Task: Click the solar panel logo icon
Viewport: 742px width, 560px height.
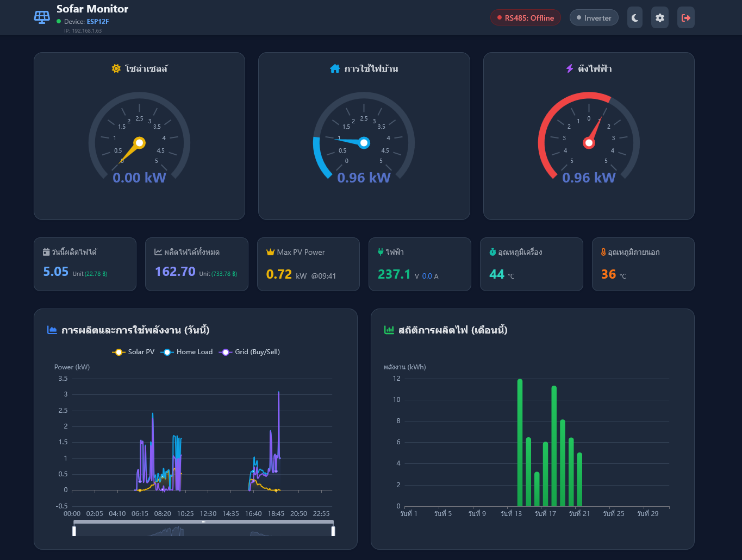Action: point(42,17)
